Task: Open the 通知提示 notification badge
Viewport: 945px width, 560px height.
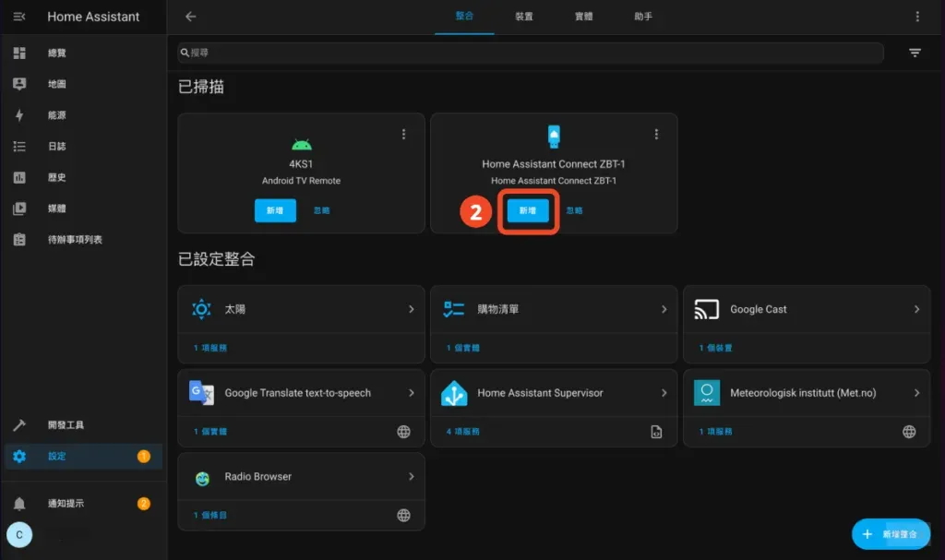Action: point(143,504)
